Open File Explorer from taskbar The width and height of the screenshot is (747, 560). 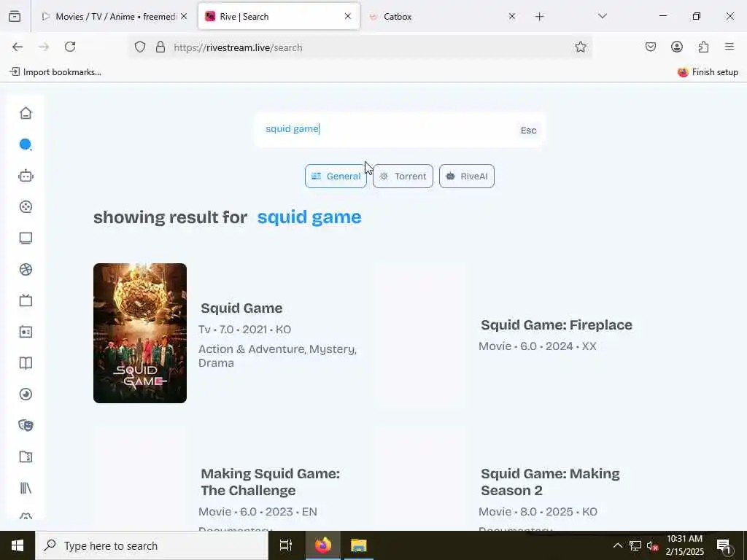[x=359, y=545]
